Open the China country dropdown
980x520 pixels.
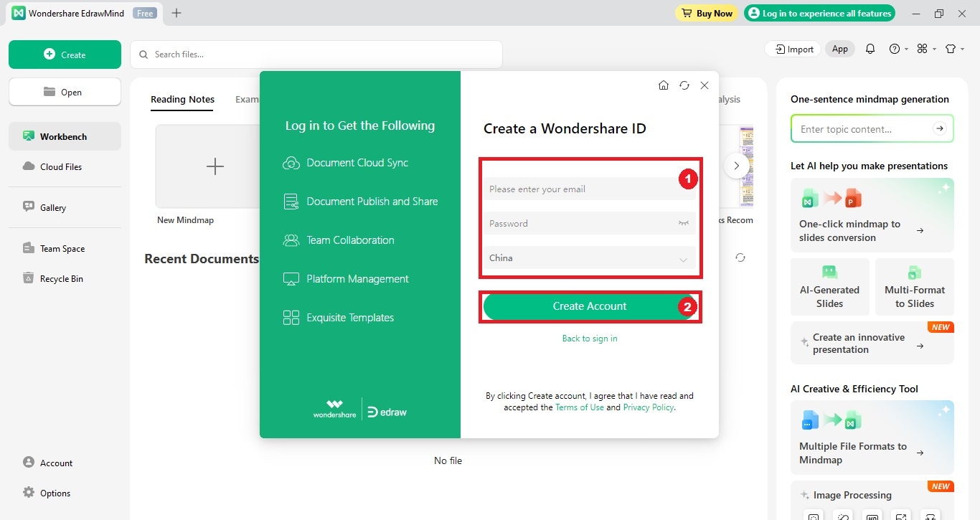[589, 257]
